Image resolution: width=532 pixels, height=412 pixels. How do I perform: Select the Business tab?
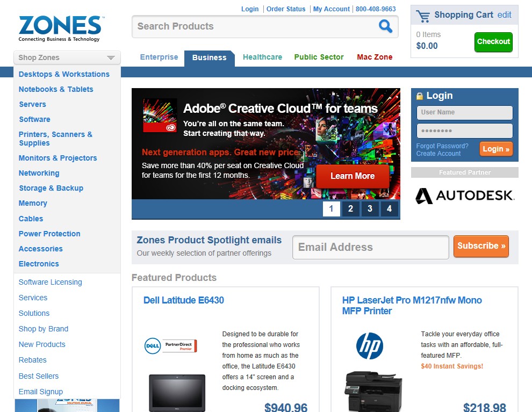(210, 57)
